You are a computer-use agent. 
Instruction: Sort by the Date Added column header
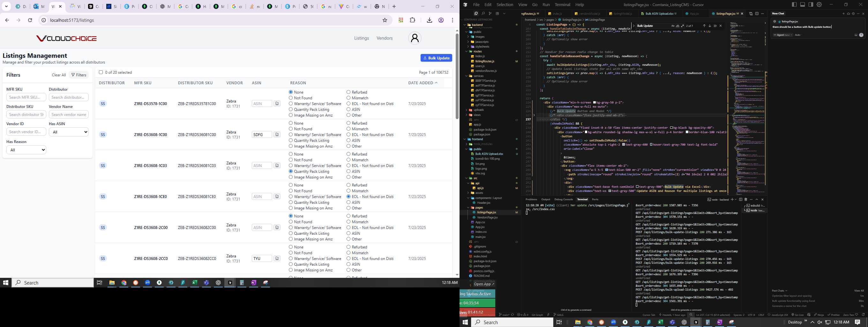click(423, 83)
